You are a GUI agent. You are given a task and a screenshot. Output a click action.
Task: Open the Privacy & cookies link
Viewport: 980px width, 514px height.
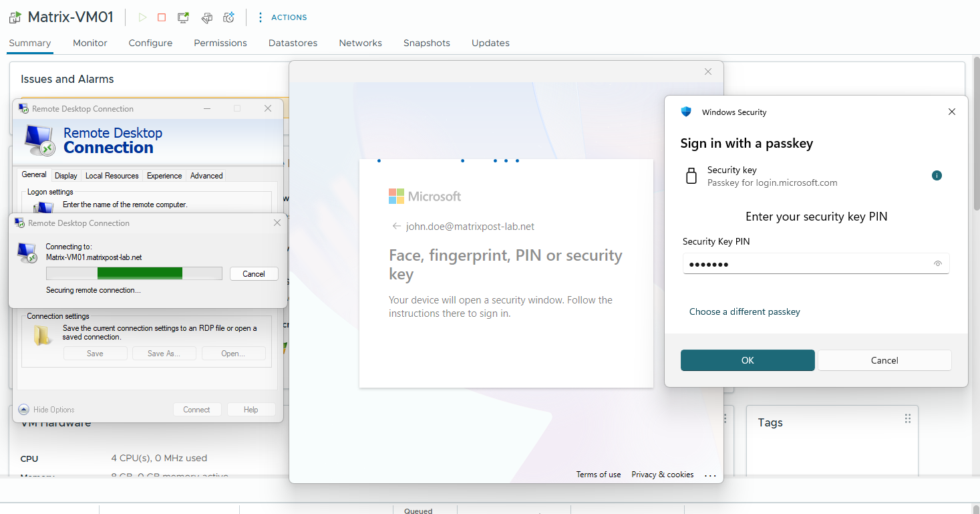point(663,475)
